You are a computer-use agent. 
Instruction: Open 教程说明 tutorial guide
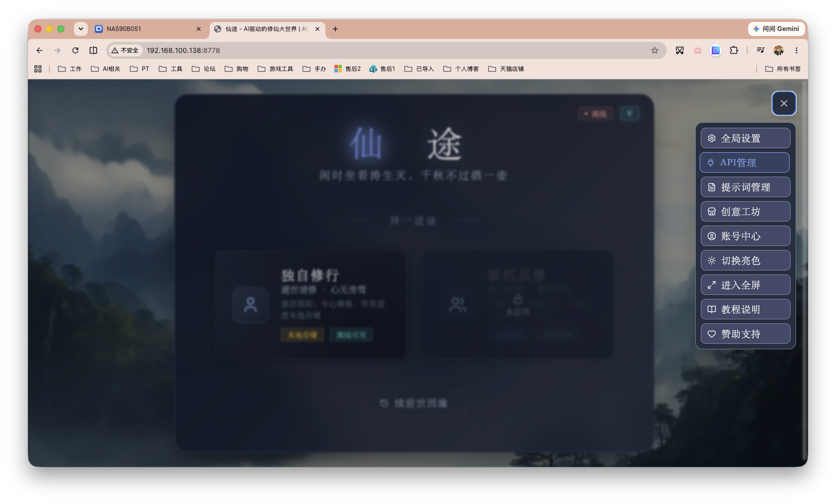point(745,309)
